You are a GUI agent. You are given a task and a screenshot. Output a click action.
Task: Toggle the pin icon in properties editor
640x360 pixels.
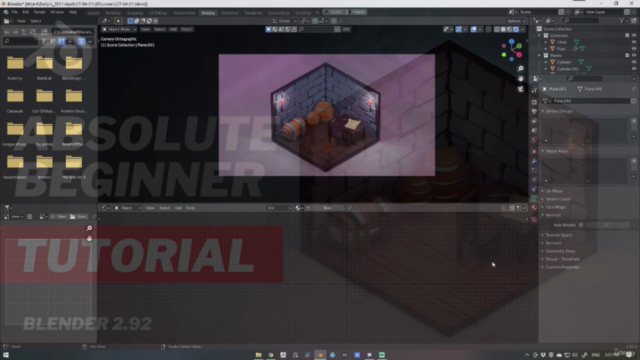(634, 89)
